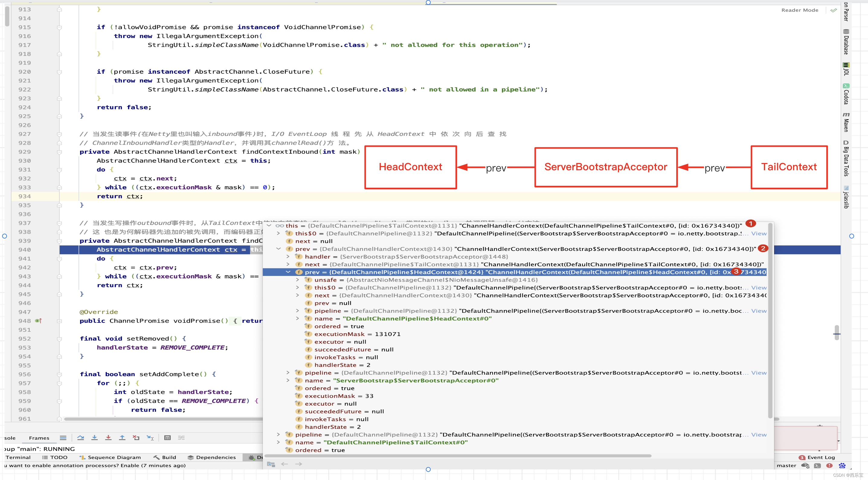The width and height of the screenshot is (868, 480).
Task: Toggle the fold marker at line 939
Action: coord(59,241)
